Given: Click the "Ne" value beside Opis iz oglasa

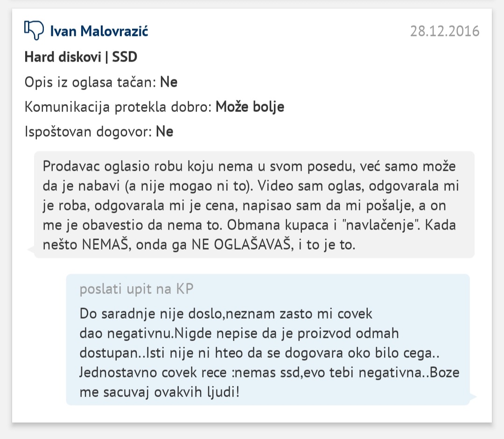Looking at the screenshot, I should (x=169, y=83).
